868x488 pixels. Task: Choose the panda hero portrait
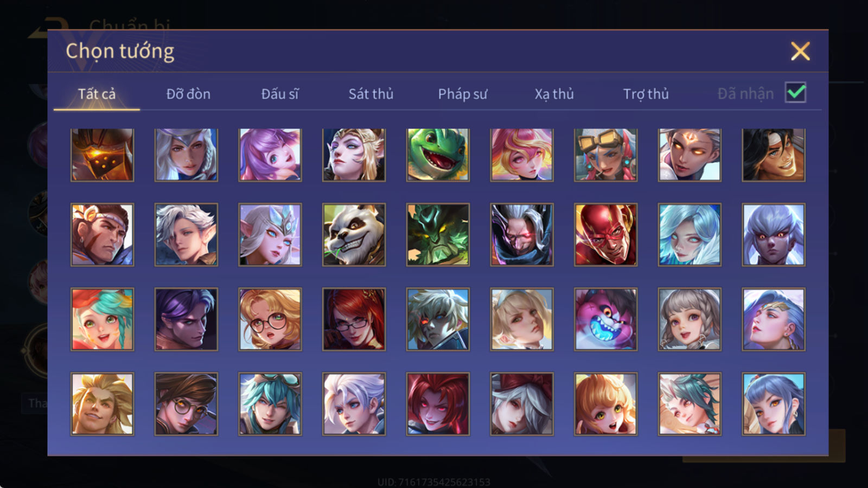(354, 234)
